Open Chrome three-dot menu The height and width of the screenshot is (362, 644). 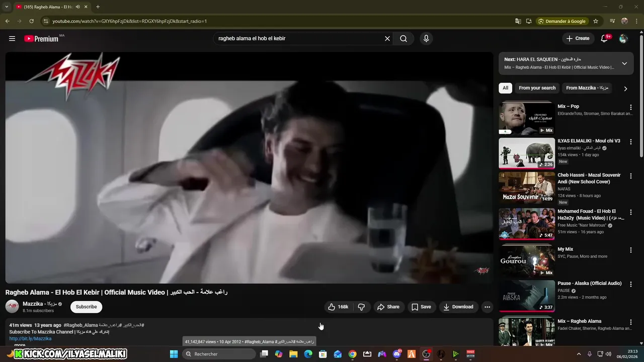pyautogui.click(x=636, y=21)
